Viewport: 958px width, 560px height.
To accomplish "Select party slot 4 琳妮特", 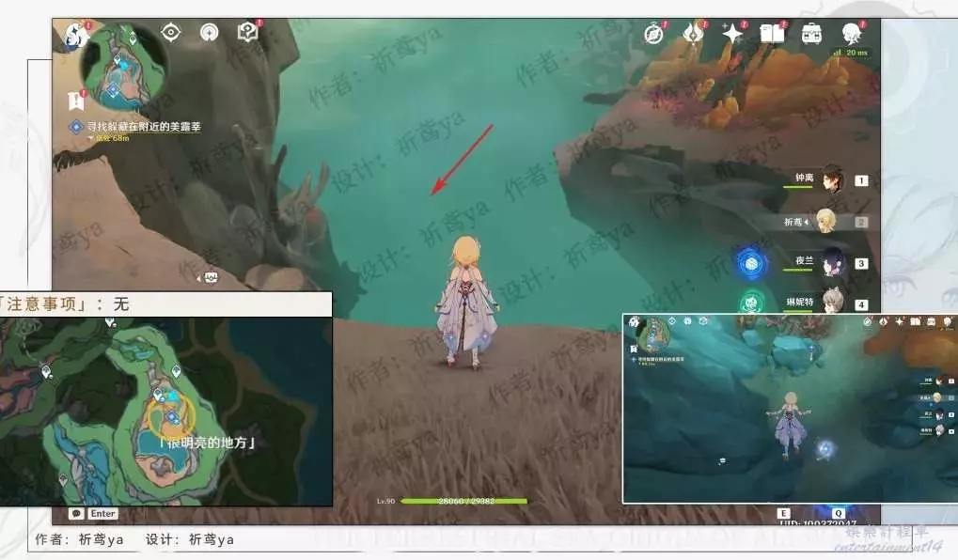I will tap(832, 303).
